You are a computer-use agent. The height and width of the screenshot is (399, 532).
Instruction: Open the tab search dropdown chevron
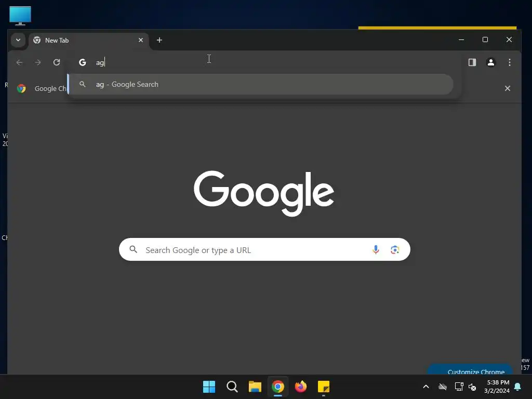(x=18, y=40)
